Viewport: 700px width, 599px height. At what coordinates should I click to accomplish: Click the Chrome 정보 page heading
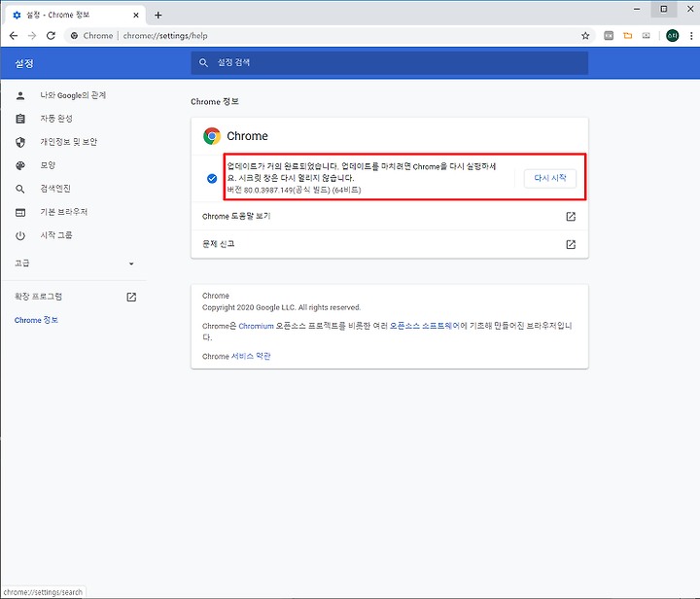click(x=214, y=102)
